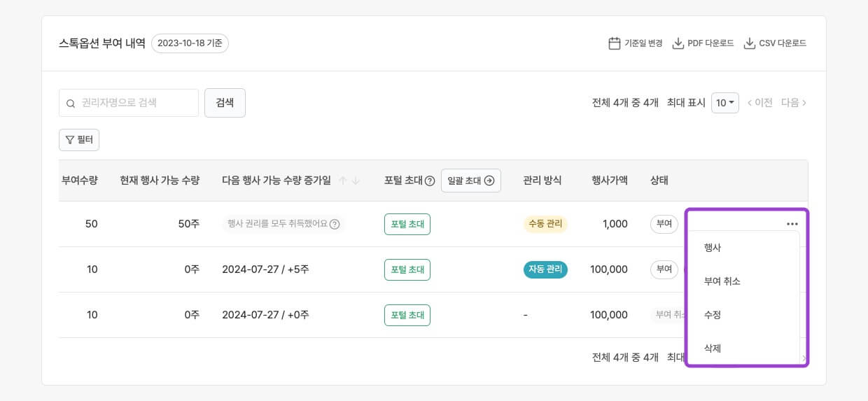
Task: Select 행사 from the context menu
Action: pos(713,248)
